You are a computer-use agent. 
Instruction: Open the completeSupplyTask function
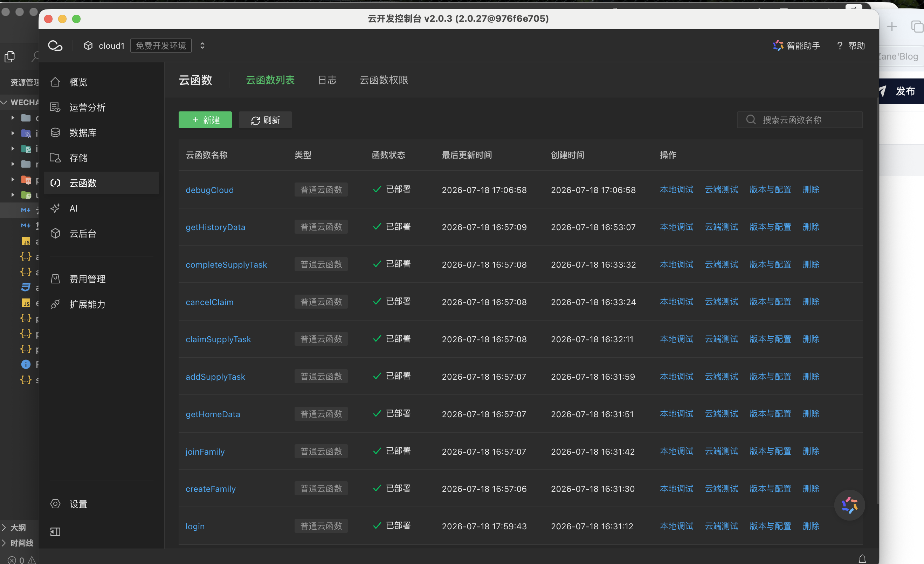click(x=227, y=265)
